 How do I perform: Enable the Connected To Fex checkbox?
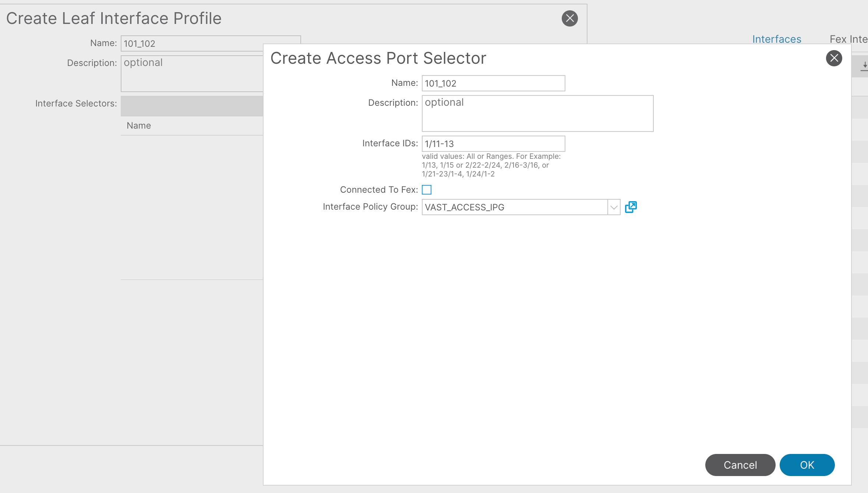click(x=427, y=190)
